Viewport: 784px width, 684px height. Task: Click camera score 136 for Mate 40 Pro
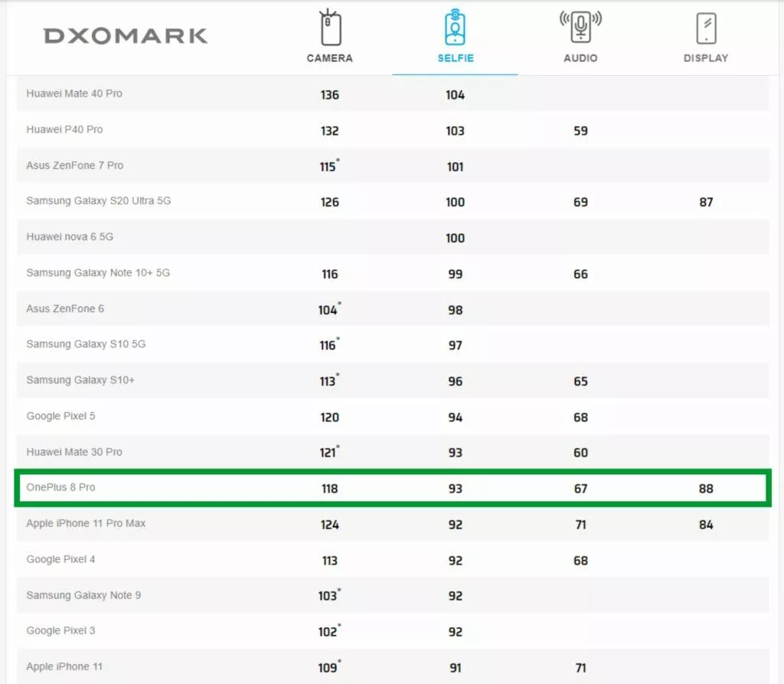[x=329, y=95]
